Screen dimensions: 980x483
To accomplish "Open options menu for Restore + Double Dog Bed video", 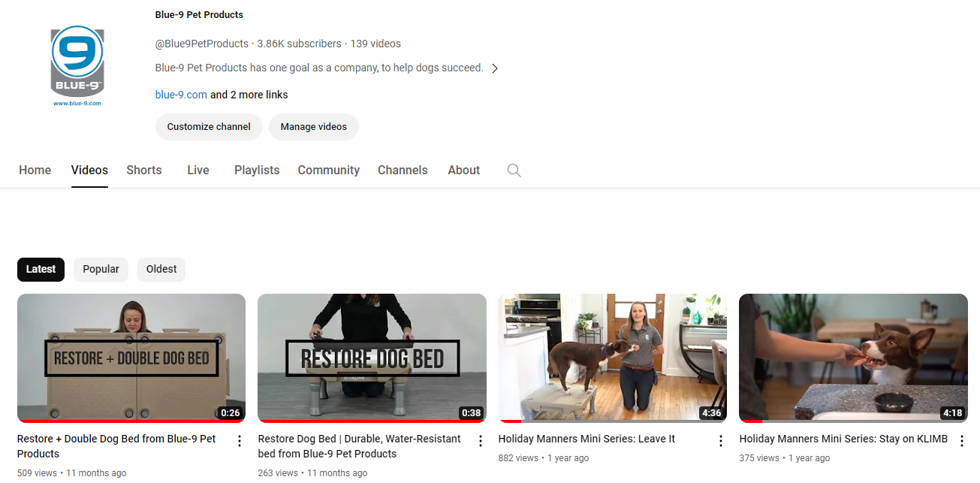I will tap(240, 441).
